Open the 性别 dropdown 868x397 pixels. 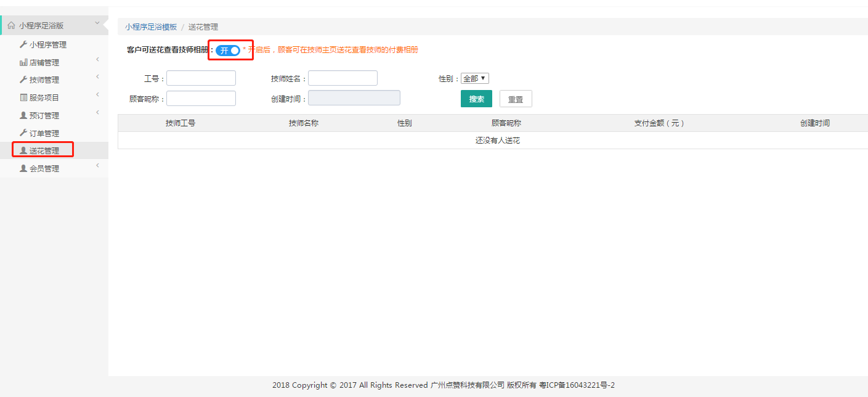pyautogui.click(x=474, y=78)
